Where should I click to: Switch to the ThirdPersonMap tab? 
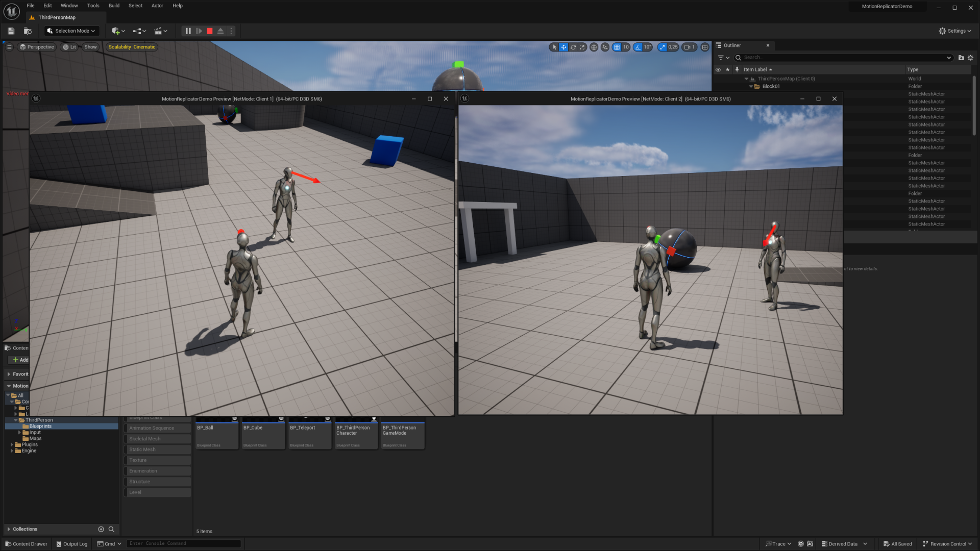(x=56, y=17)
